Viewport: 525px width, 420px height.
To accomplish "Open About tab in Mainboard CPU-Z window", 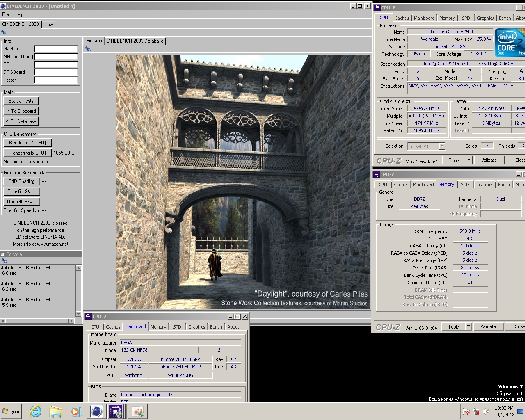I will pyautogui.click(x=233, y=327).
